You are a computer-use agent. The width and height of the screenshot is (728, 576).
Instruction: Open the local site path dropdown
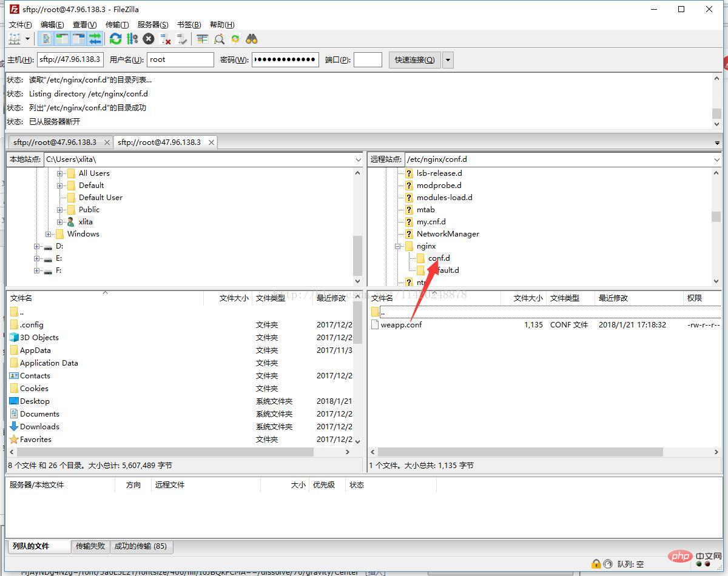coord(358,159)
